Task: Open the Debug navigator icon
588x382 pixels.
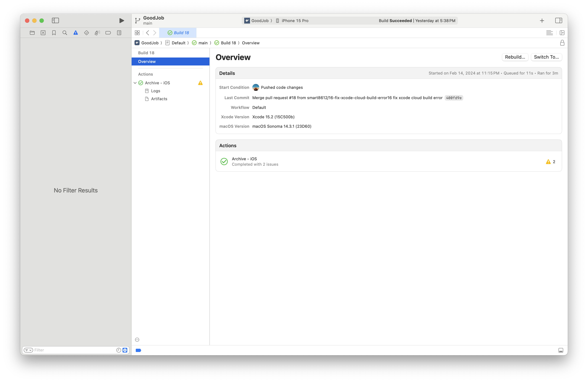Action: pyautogui.click(x=97, y=33)
